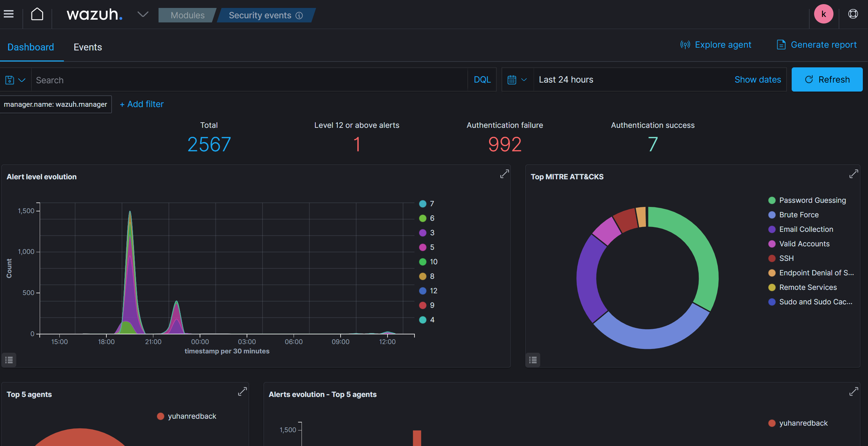Click Brute Force legend entry
The image size is (868, 446).
click(x=793, y=215)
